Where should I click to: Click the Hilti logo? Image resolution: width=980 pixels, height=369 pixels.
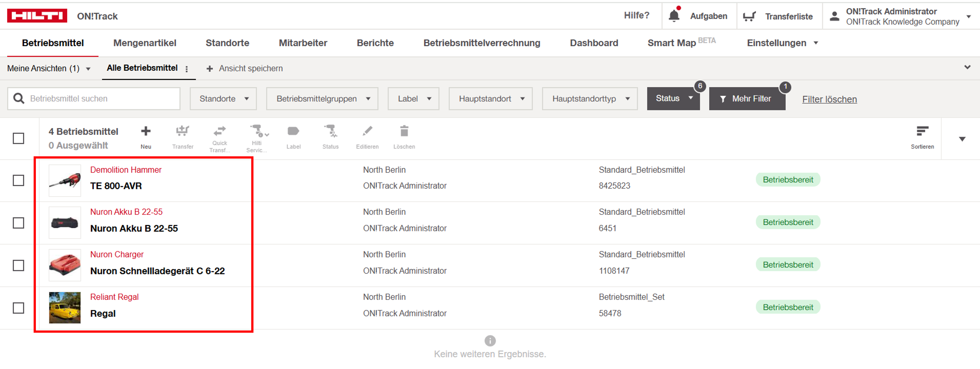[37, 16]
